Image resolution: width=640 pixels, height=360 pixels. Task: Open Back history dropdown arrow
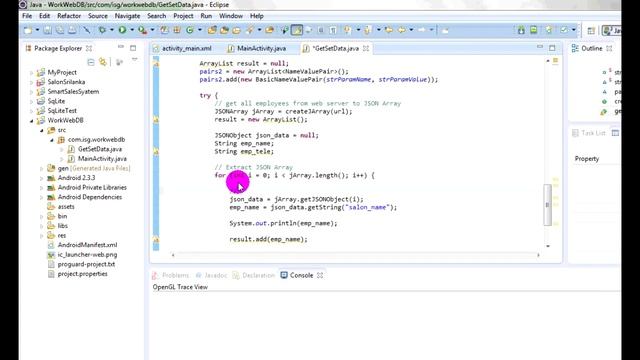point(411,30)
